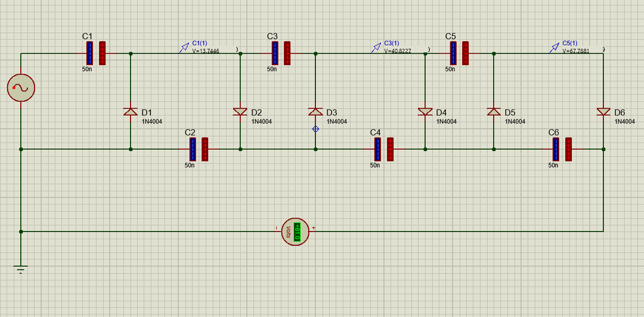
Task: Click diode D6 symbol
Action: tap(603, 112)
